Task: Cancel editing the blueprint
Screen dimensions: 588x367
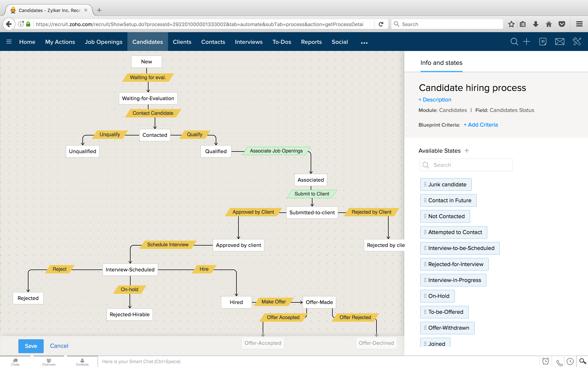Action: tap(59, 346)
